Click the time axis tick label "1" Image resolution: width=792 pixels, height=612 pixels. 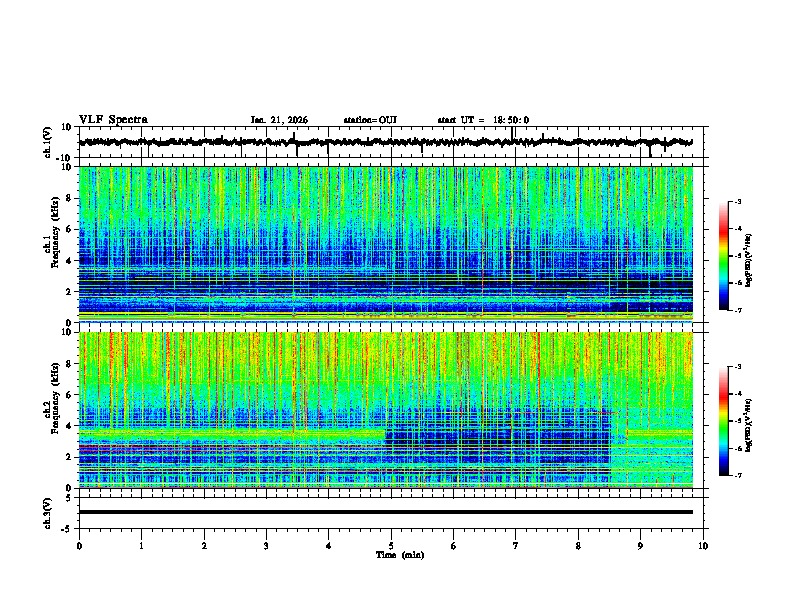click(x=141, y=546)
